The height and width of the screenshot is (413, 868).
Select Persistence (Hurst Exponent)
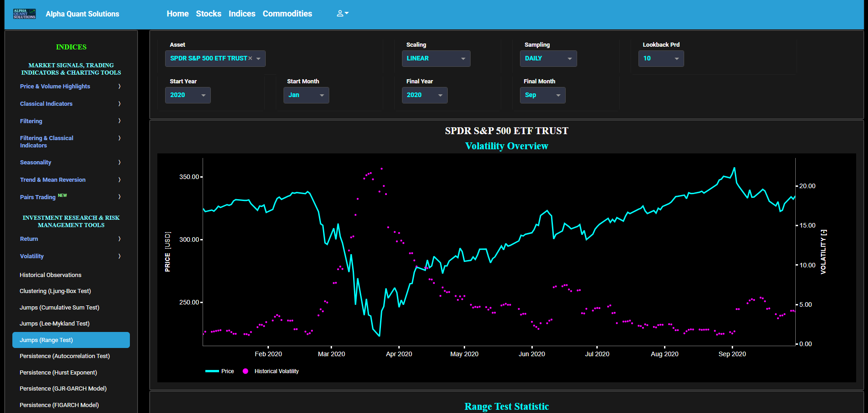click(71, 373)
